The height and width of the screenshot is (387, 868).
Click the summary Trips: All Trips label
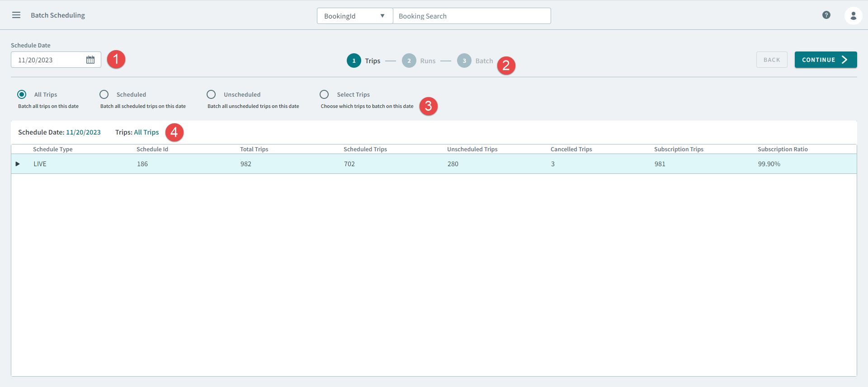click(x=137, y=132)
